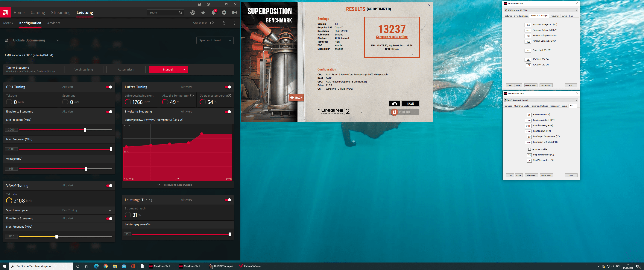Click SAVE in Superposition results
Screen dimensions: 644x270
tap(410, 103)
